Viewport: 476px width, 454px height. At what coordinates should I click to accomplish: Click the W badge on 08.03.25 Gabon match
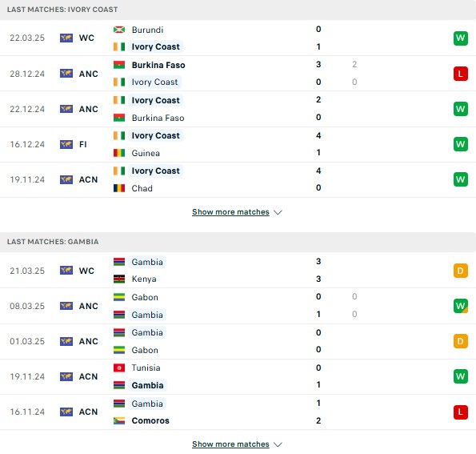[460, 306]
